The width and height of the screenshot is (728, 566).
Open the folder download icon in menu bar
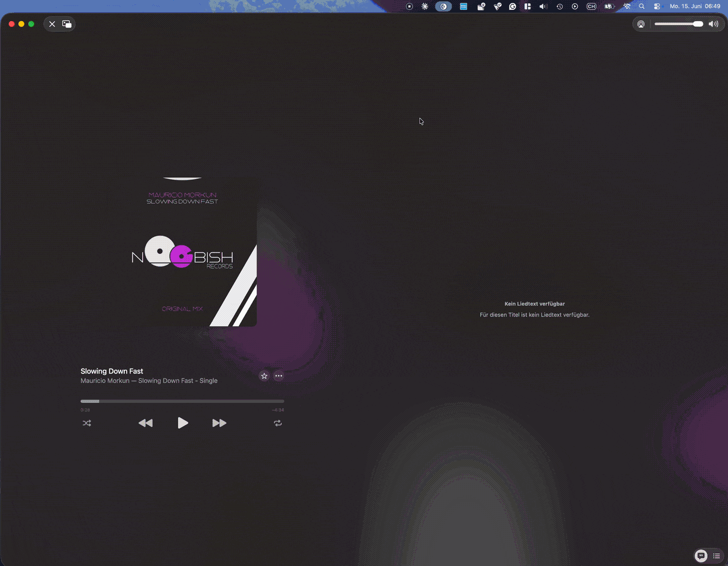481,6
